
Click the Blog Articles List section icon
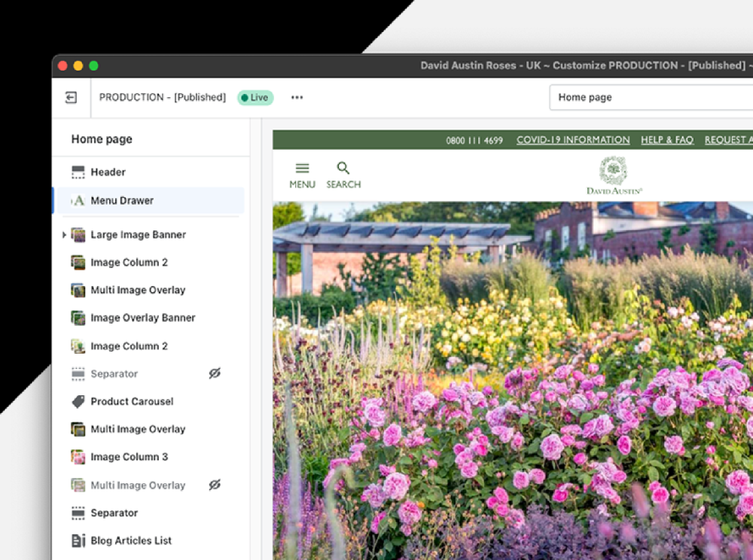click(78, 540)
